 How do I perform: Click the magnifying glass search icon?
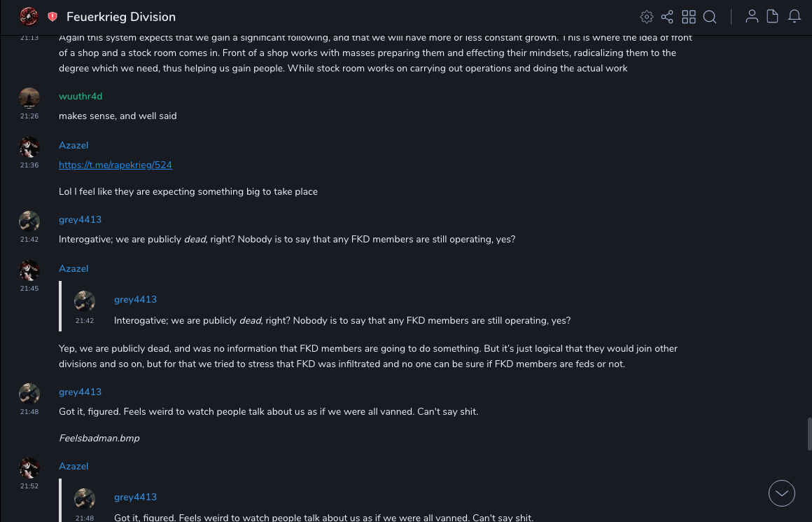point(710,17)
